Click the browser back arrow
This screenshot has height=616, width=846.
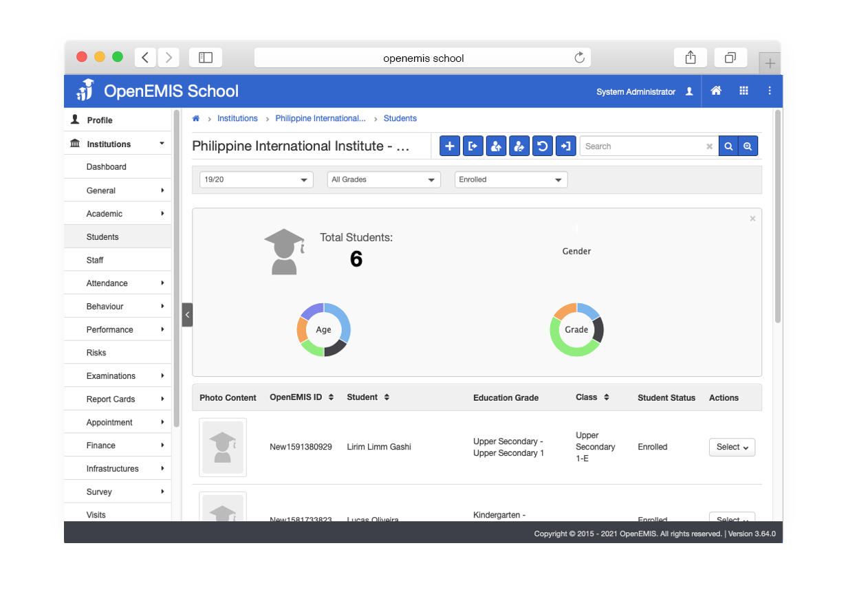145,58
